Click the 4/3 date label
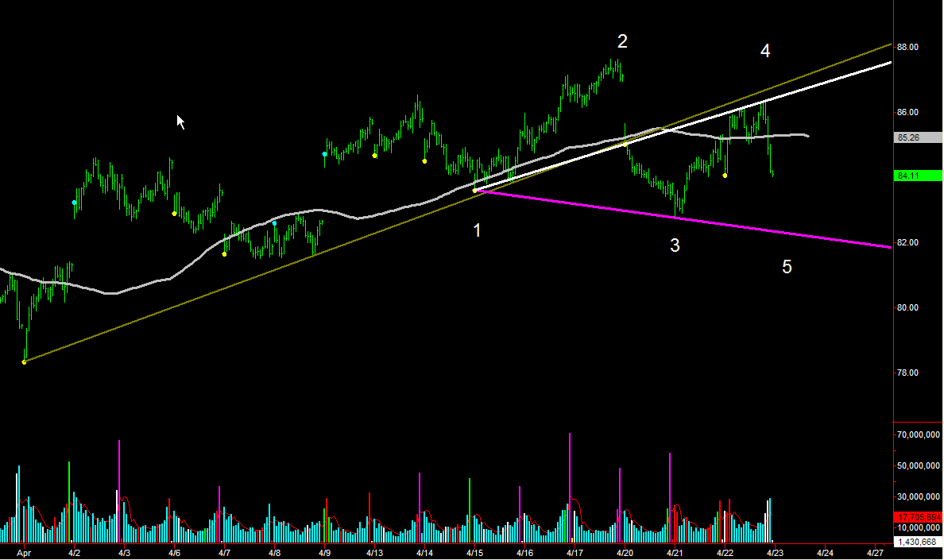Screen dimensions: 944x560 [124, 553]
